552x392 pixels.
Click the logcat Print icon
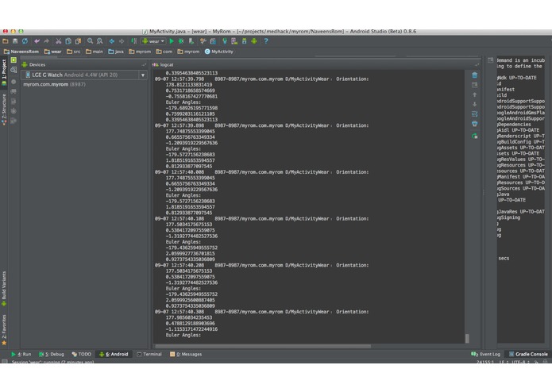pos(474,124)
